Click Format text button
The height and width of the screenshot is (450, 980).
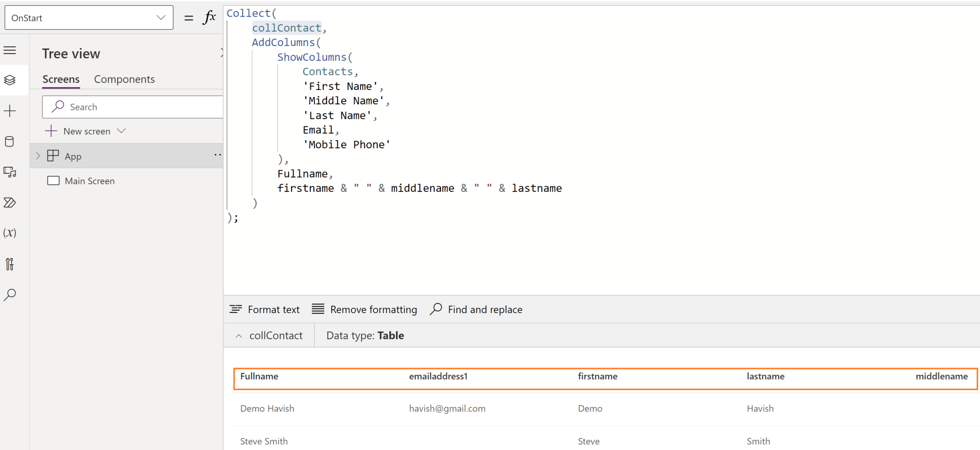265,309
